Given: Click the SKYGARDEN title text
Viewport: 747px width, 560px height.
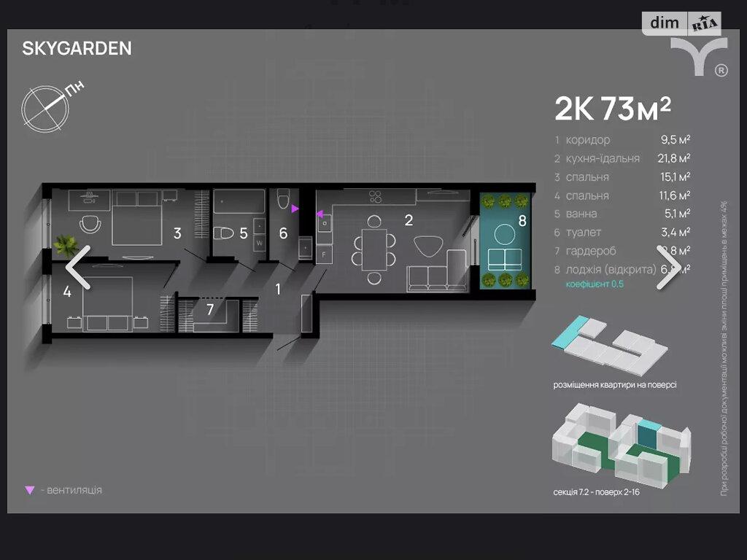Looking at the screenshot, I should point(77,49).
